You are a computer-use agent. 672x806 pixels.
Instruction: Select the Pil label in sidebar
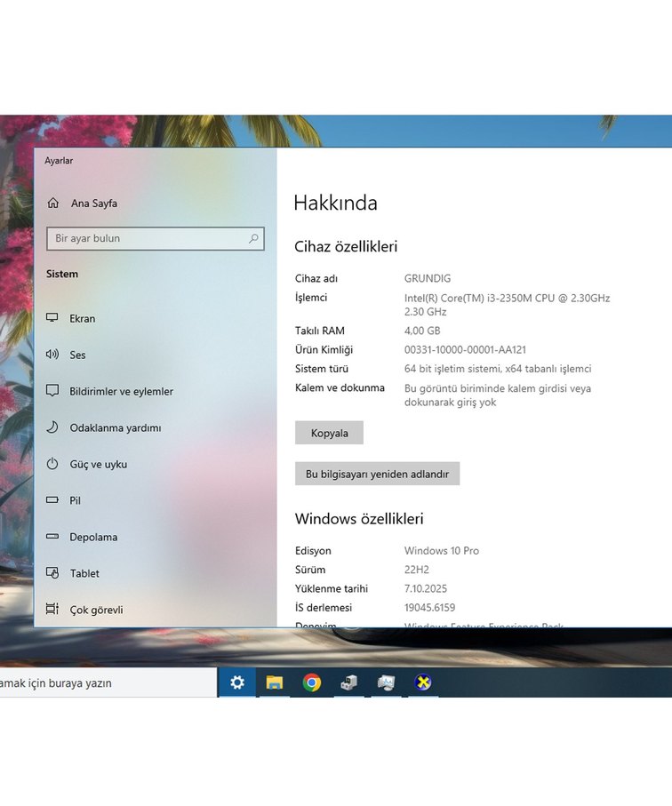coord(75,500)
